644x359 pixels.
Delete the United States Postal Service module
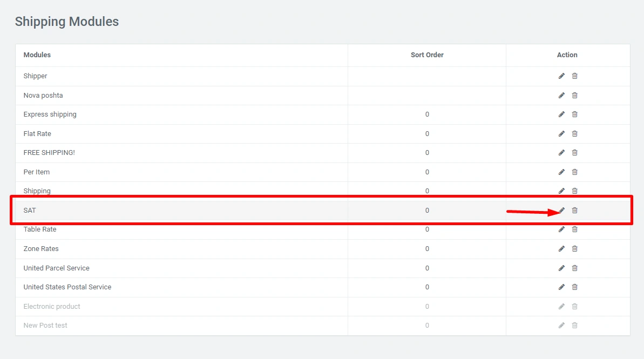click(574, 287)
